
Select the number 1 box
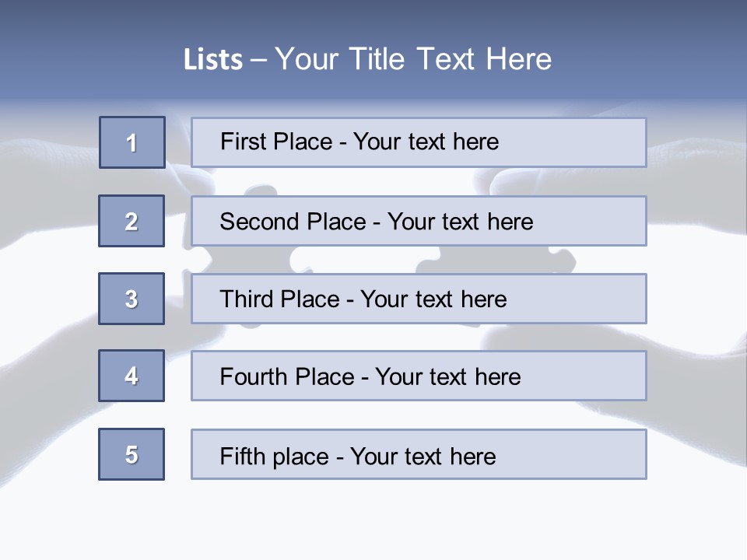pyautogui.click(x=132, y=142)
